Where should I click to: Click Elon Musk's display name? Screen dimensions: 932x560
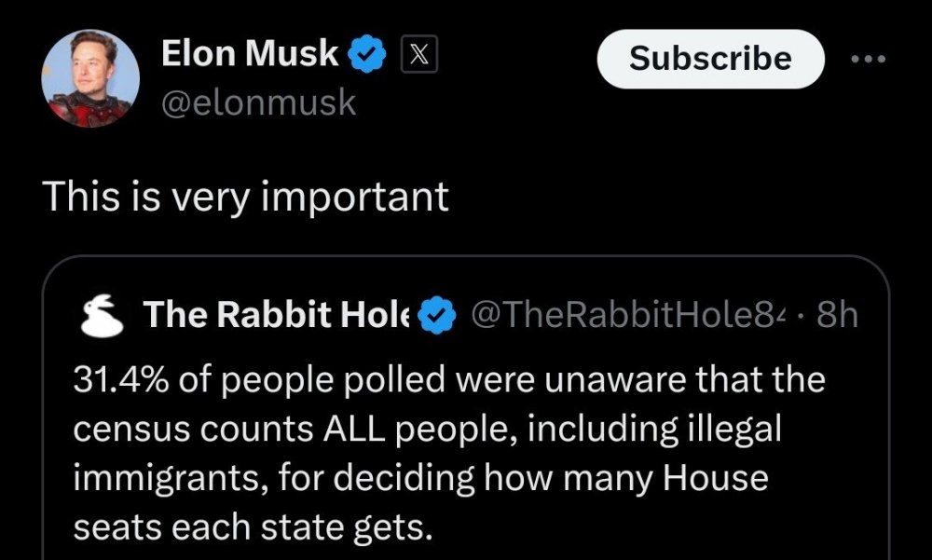(x=248, y=53)
